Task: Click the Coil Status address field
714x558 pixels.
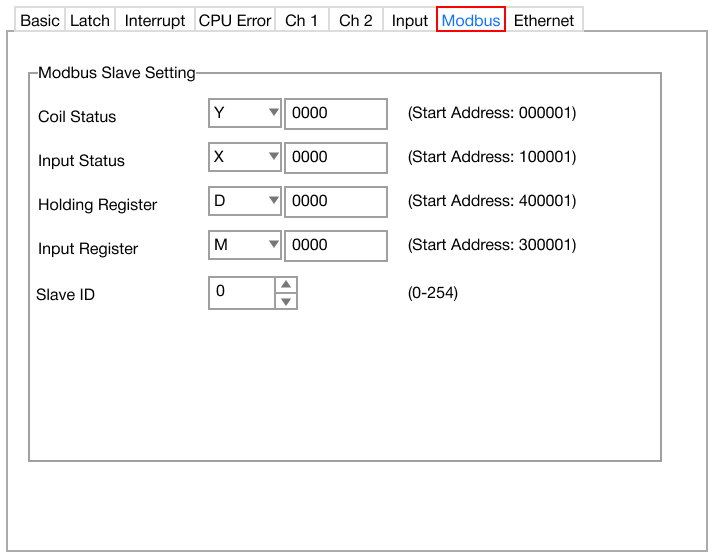Action: (x=336, y=114)
